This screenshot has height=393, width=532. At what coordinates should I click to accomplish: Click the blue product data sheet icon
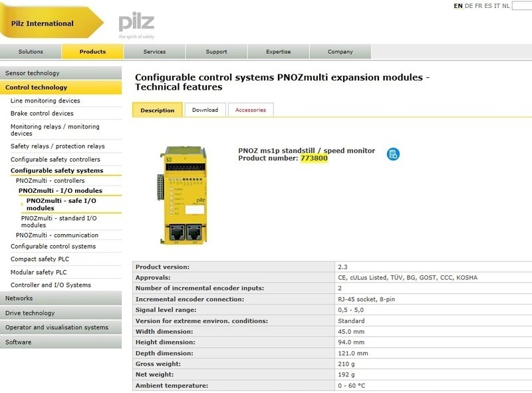point(393,154)
